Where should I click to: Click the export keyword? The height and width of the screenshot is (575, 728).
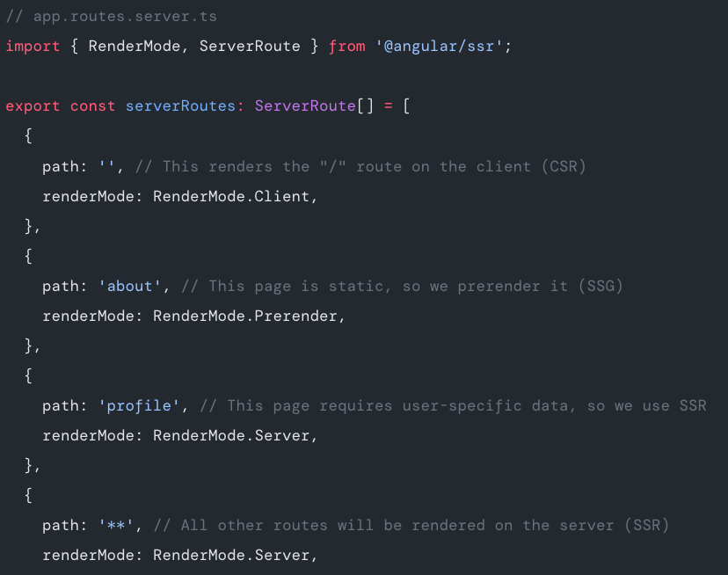(33, 106)
